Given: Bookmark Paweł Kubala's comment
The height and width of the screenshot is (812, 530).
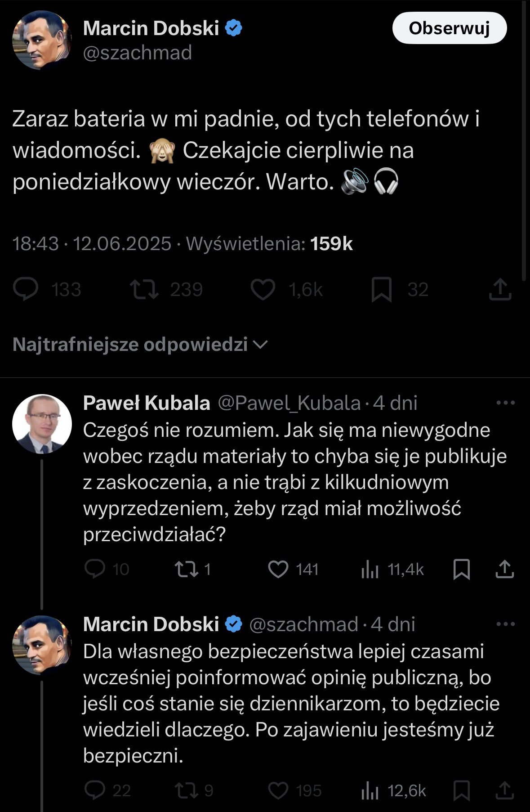Looking at the screenshot, I should [462, 569].
